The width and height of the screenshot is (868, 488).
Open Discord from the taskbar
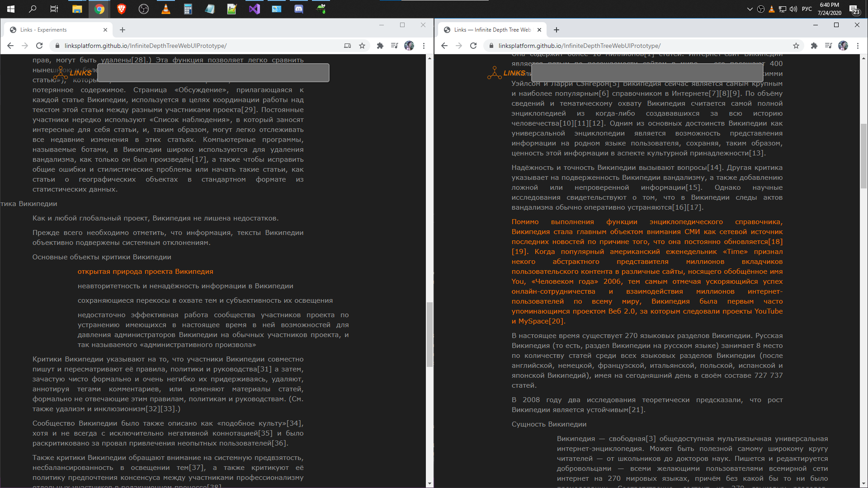(x=299, y=9)
